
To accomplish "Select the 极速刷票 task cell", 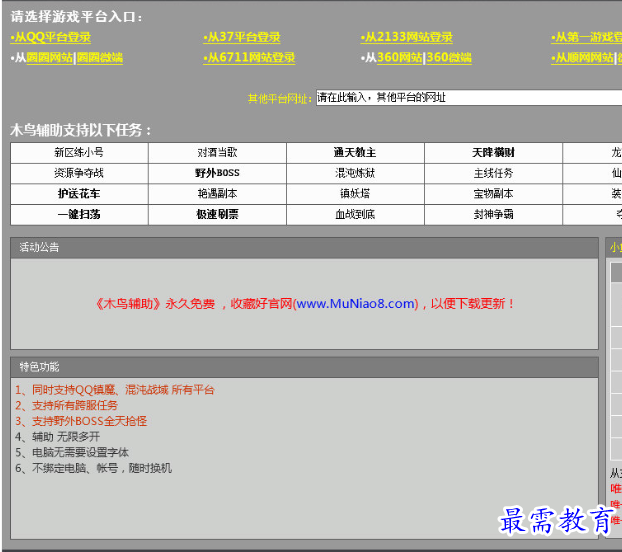I will coord(217,215).
